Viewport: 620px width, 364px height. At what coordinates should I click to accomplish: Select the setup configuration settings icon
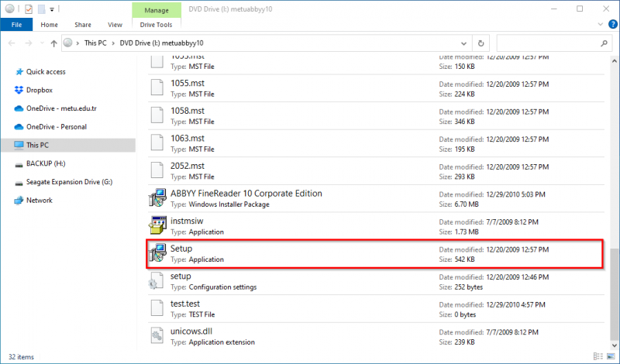[157, 280]
